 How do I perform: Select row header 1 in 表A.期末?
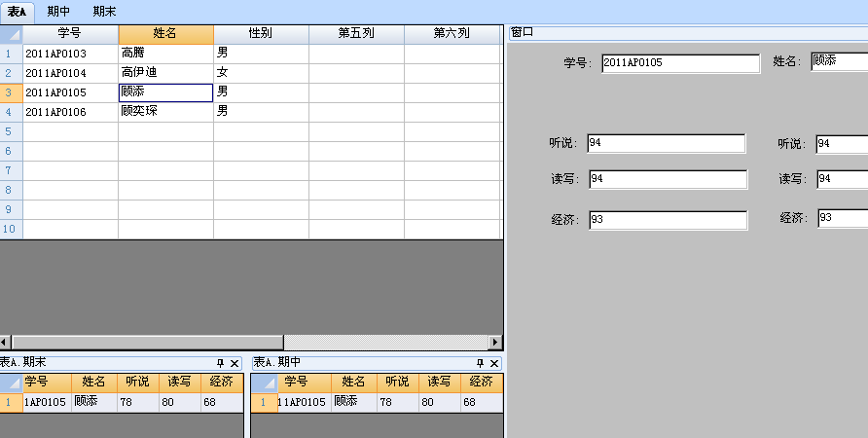point(11,403)
